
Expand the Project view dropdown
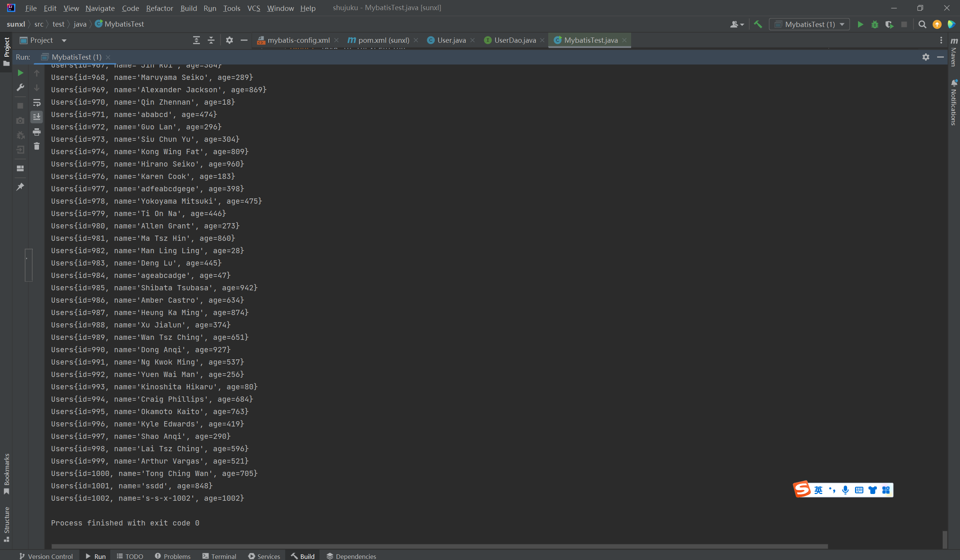click(x=64, y=41)
